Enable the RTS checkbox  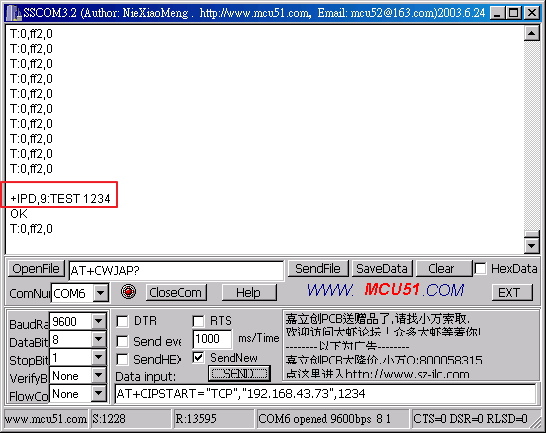pos(198,321)
